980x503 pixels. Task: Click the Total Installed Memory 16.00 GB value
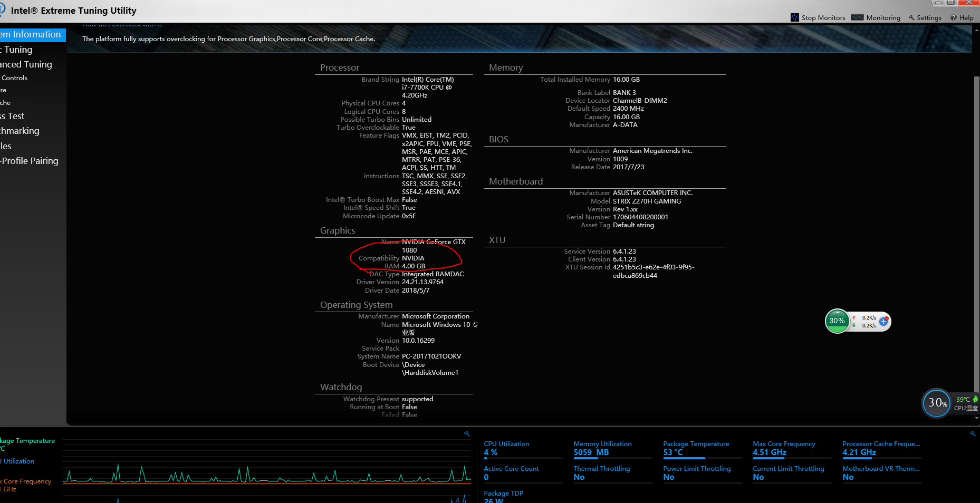click(x=626, y=80)
